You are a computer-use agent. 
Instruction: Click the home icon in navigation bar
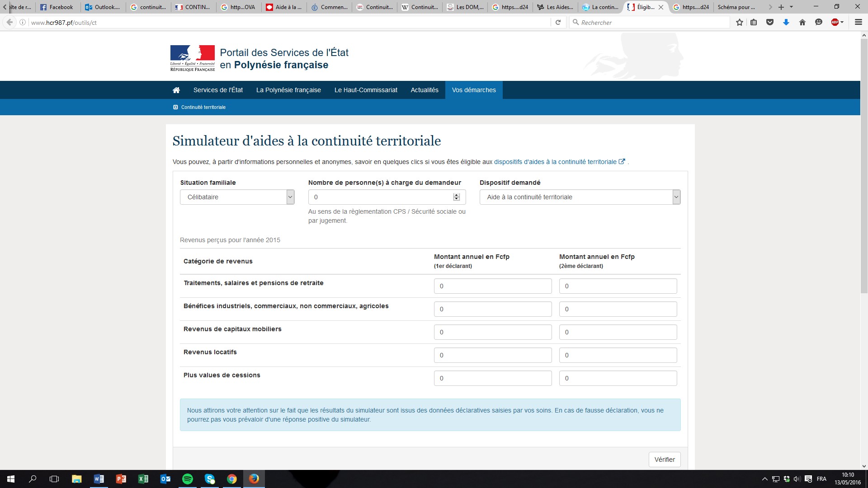176,90
